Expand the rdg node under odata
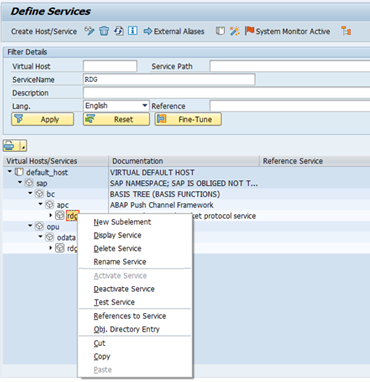This screenshot has width=370, height=382. (x=51, y=248)
